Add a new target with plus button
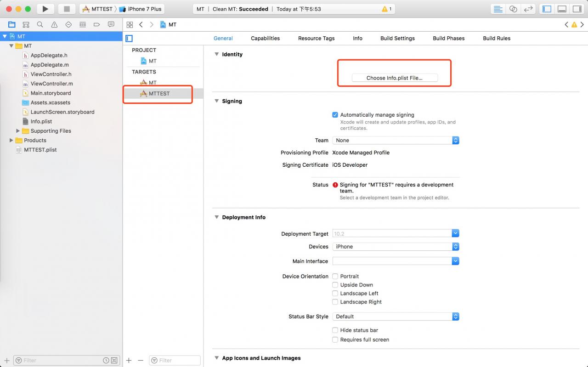Viewport: 588px width, 367px height. pos(129,361)
